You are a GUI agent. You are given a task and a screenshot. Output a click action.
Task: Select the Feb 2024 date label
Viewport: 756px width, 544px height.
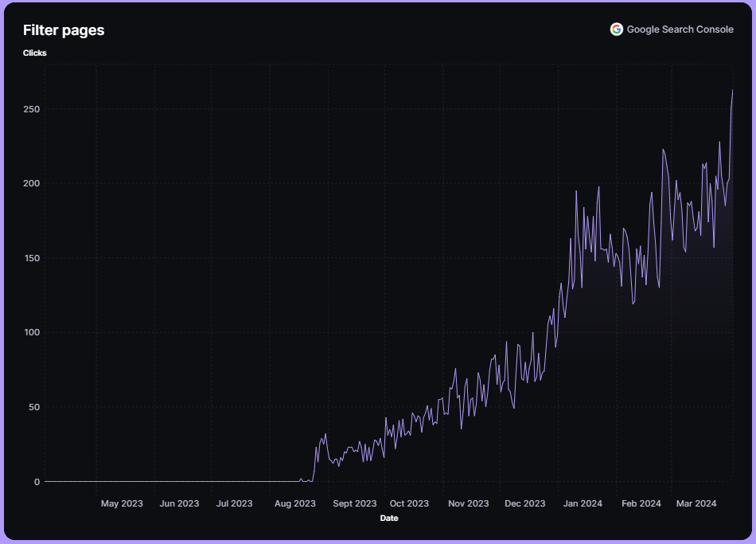coord(641,503)
